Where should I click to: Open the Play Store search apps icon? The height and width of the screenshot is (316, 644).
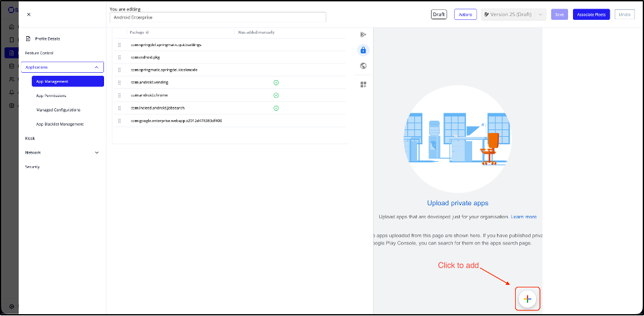(363, 34)
